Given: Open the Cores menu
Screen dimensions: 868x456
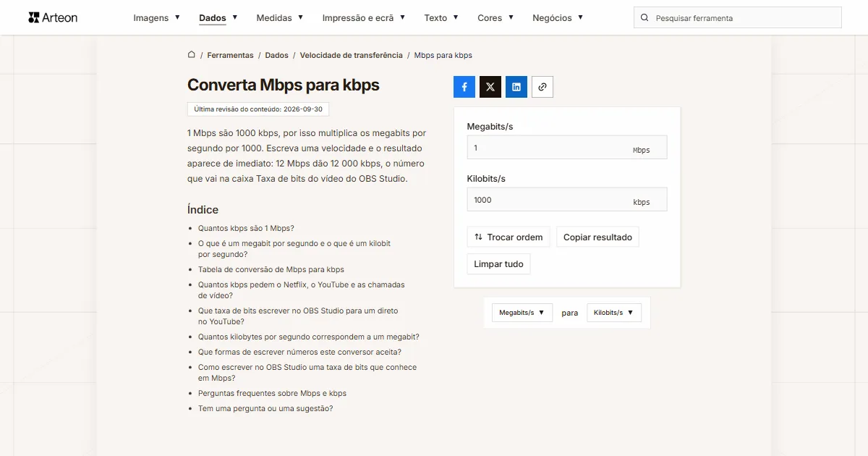Looking at the screenshot, I should click(x=495, y=17).
